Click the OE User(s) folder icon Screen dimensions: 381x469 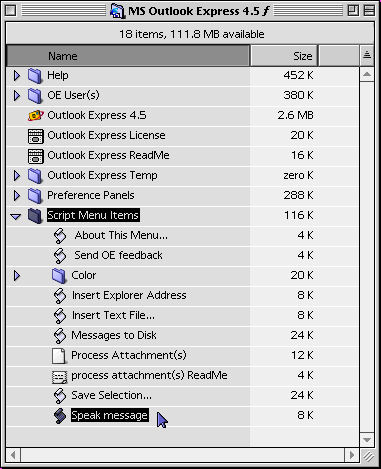point(35,96)
